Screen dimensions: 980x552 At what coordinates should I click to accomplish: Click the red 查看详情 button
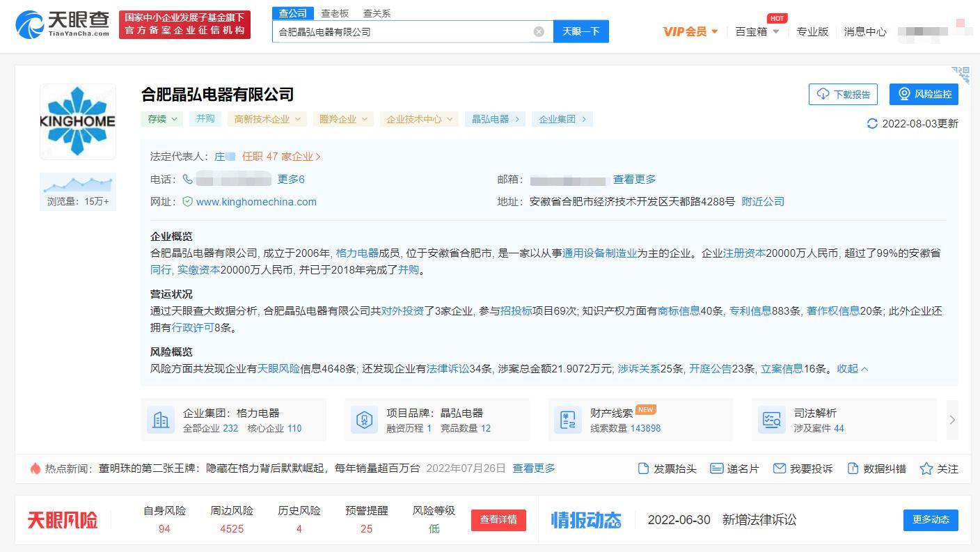click(498, 520)
